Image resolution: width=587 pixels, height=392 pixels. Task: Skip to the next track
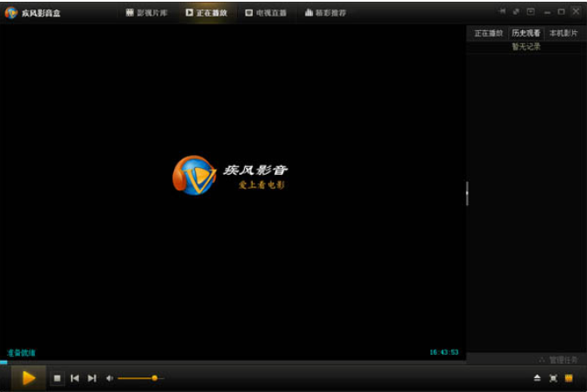point(92,378)
